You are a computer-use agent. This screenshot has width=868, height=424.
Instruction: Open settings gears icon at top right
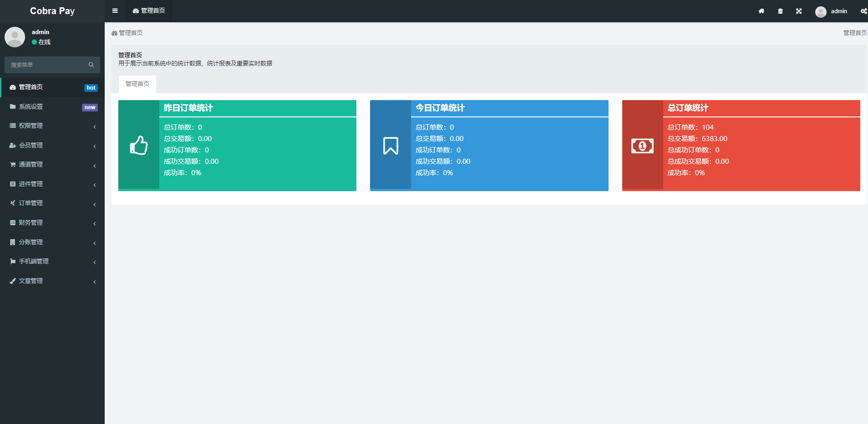click(x=863, y=11)
